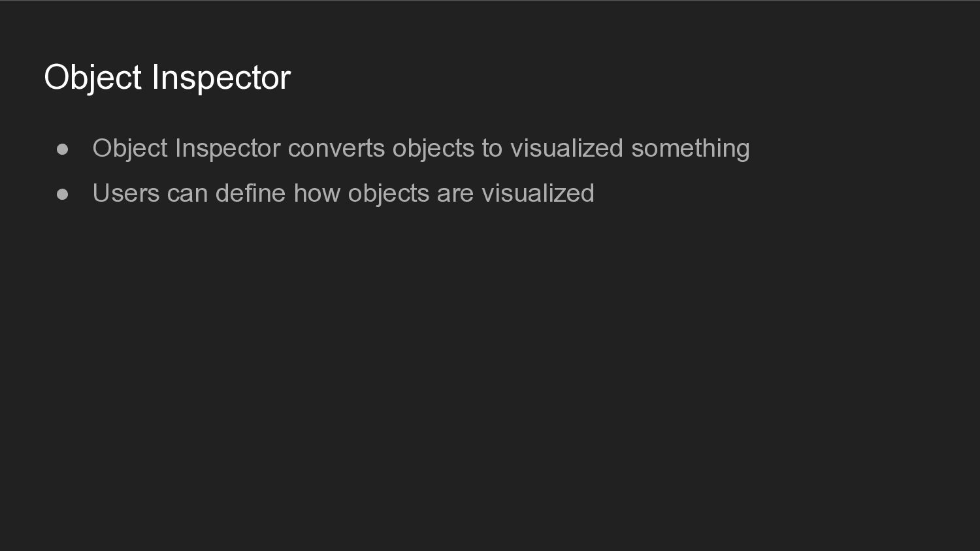Click the word "define" in second bullet

250,193
